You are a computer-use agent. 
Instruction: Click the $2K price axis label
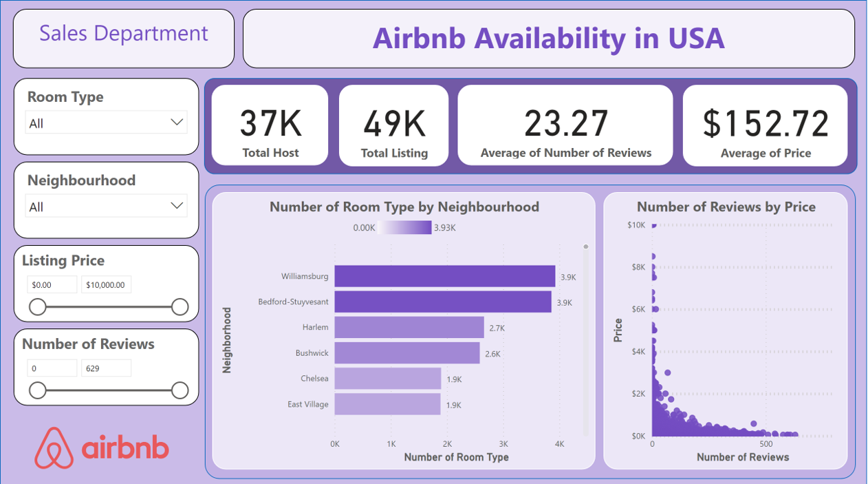[x=638, y=394]
